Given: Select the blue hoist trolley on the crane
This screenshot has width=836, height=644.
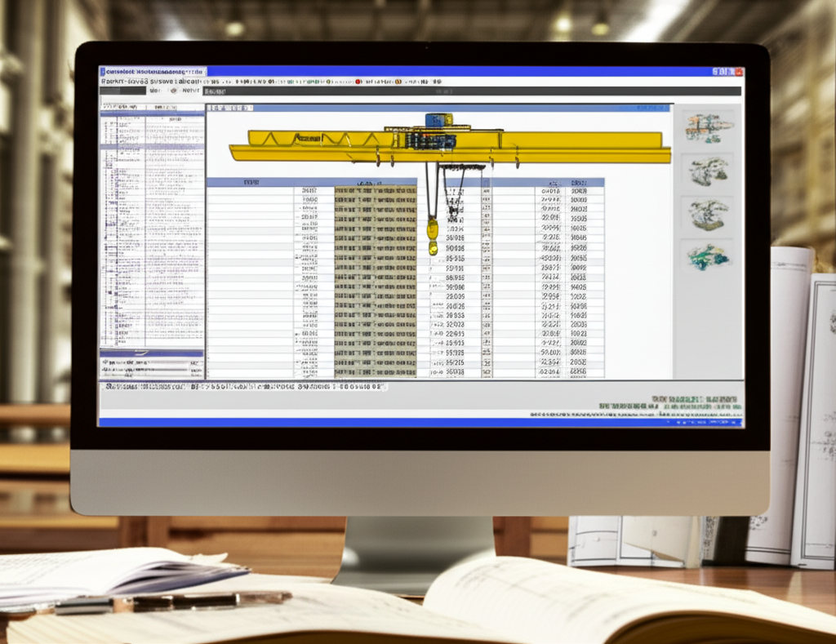Looking at the screenshot, I should (x=438, y=120).
